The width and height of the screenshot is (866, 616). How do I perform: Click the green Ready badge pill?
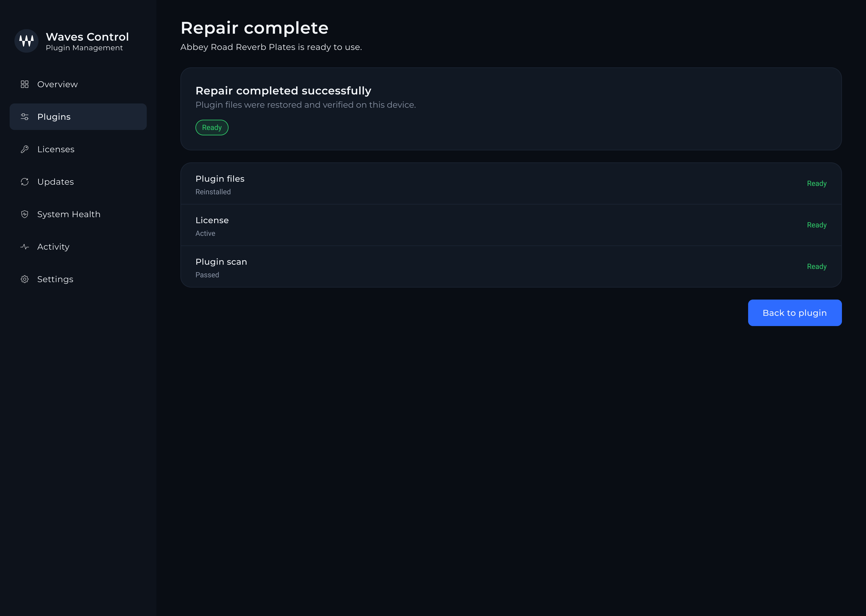[212, 128]
